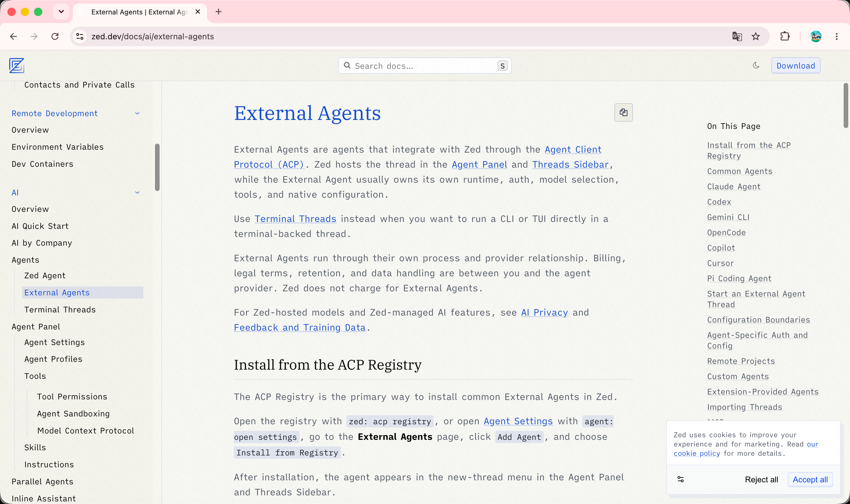Image resolution: width=850 pixels, height=504 pixels.
Task: Close the External Agents browser tab
Action: click(x=198, y=12)
